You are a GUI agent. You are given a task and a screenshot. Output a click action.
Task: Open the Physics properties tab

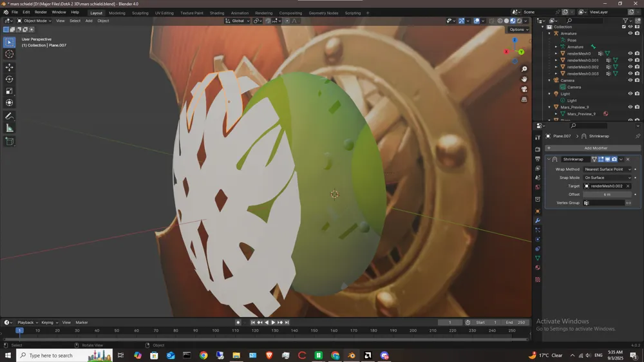pyautogui.click(x=538, y=239)
